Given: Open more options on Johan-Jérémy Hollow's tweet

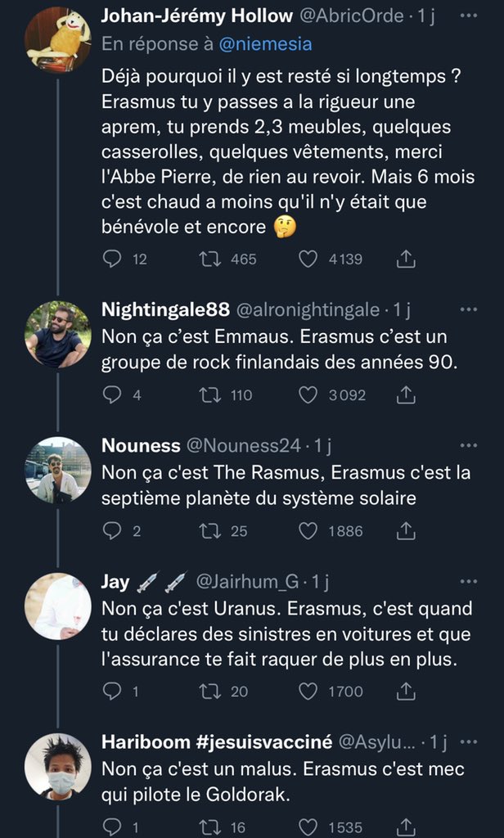Looking at the screenshot, I should tap(468, 16).
